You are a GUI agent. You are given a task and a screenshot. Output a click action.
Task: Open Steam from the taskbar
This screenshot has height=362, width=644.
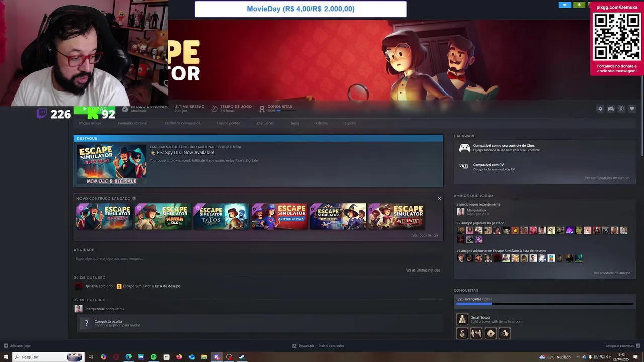click(x=242, y=357)
